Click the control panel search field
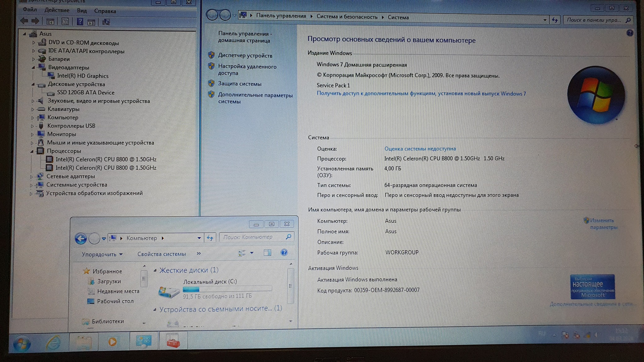Viewport: 644px width, 362px height. coord(593,20)
